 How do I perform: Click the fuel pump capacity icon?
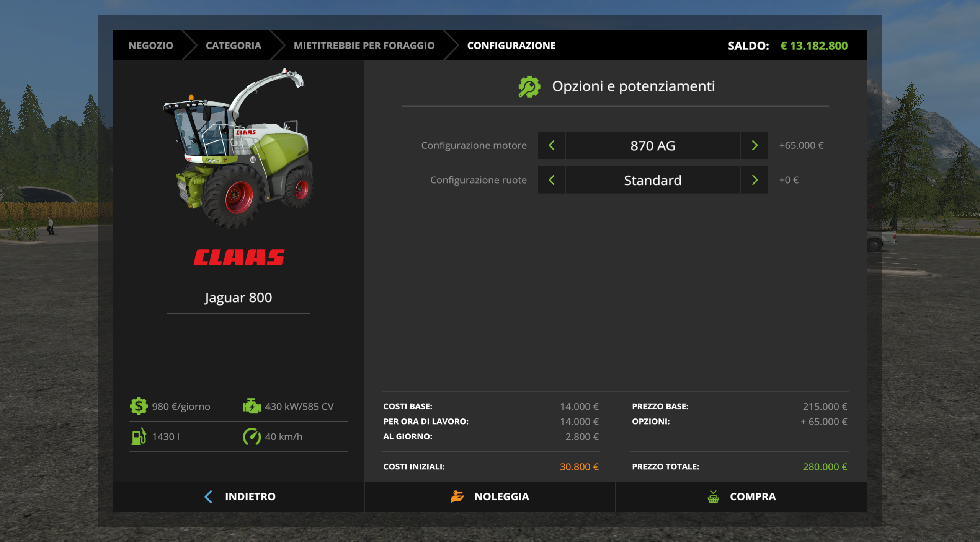[x=139, y=436]
